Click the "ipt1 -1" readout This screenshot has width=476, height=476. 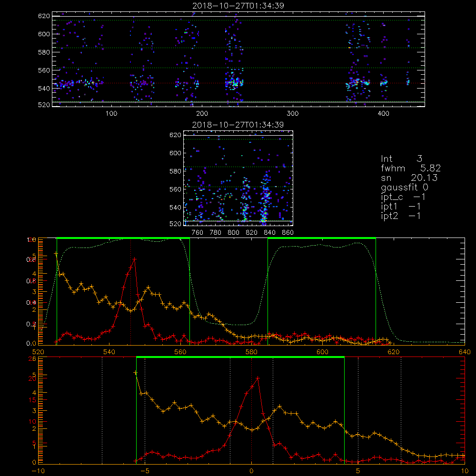(x=401, y=207)
